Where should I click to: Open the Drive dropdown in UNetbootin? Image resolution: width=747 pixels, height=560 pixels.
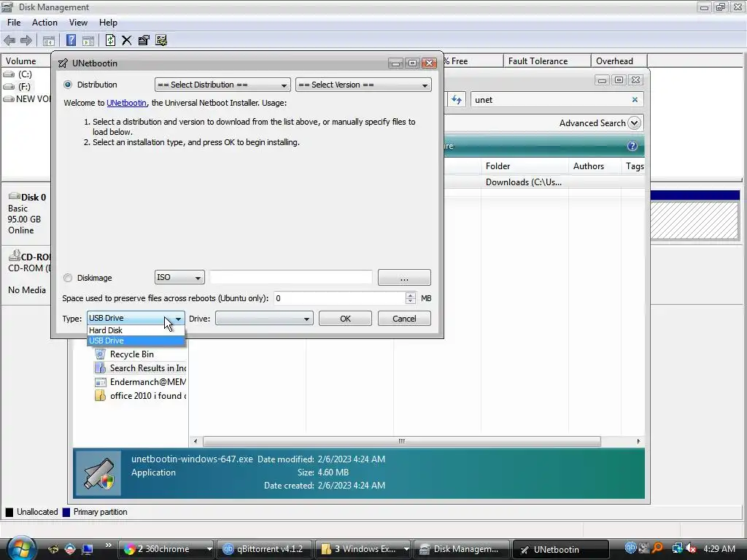(264, 318)
